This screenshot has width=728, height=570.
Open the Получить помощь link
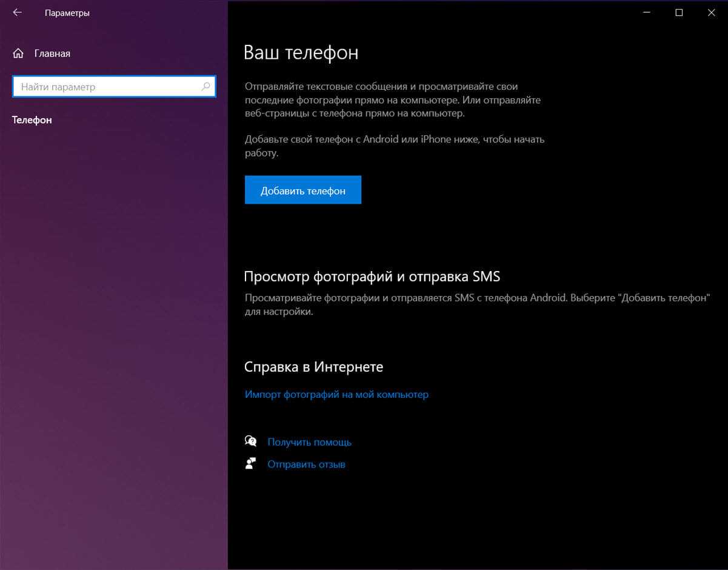pos(309,442)
